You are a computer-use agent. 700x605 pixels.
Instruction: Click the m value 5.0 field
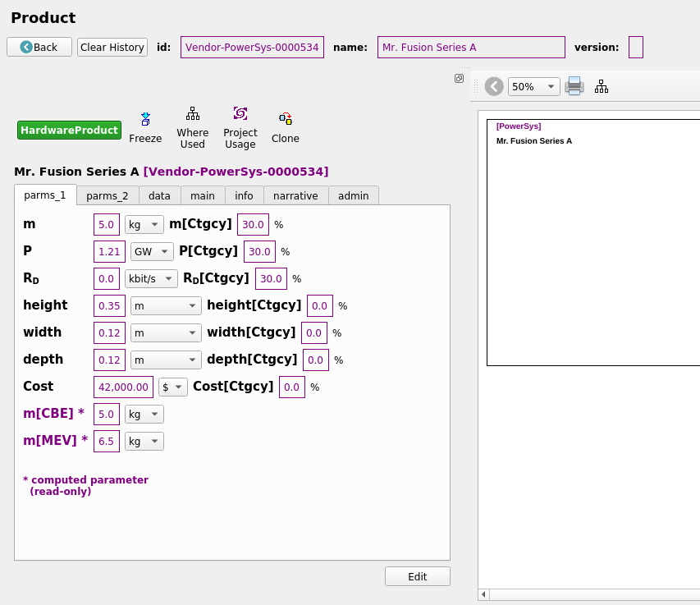[106, 225]
